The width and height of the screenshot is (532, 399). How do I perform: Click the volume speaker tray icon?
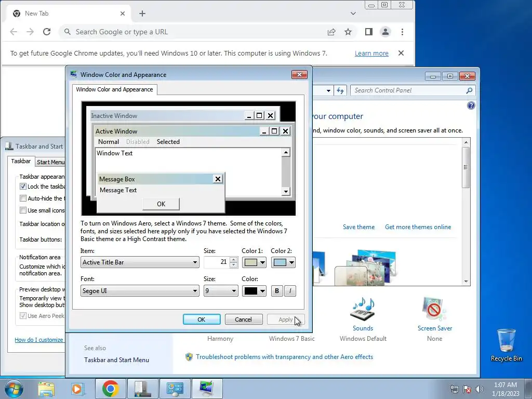480,389
